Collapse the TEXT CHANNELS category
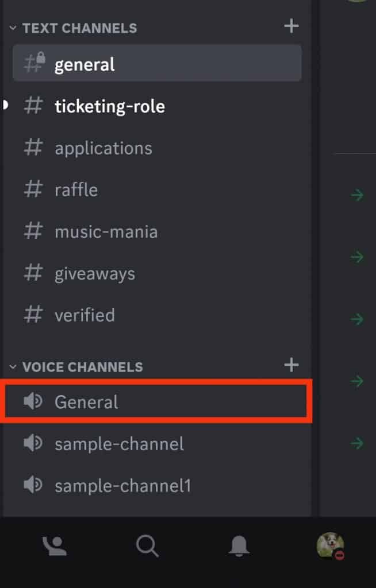Image resolution: width=376 pixels, height=588 pixels. coord(13,28)
